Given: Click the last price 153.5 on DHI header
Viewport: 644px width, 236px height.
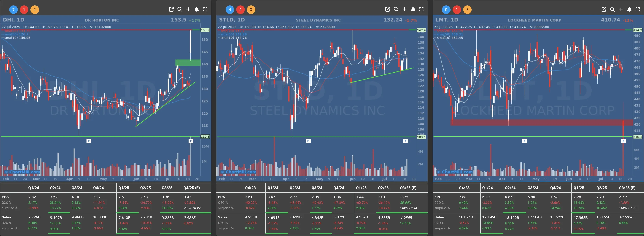Looking at the screenshot, I should point(178,20).
